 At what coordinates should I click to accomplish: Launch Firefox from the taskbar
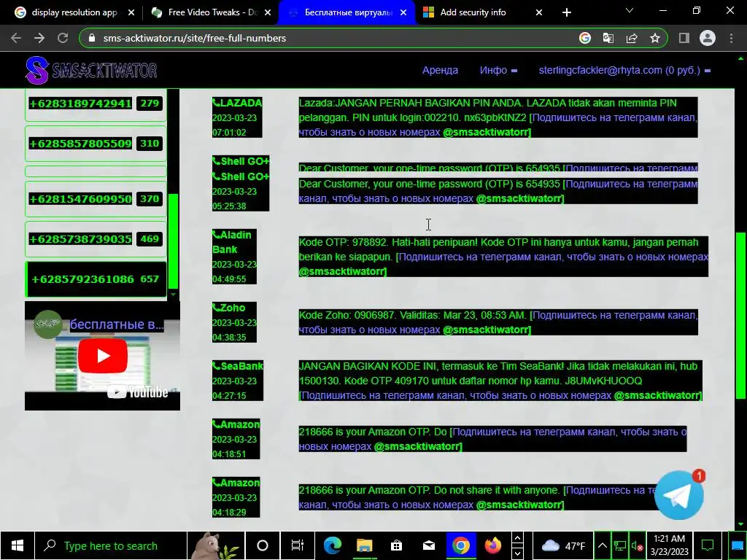pyautogui.click(x=493, y=545)
